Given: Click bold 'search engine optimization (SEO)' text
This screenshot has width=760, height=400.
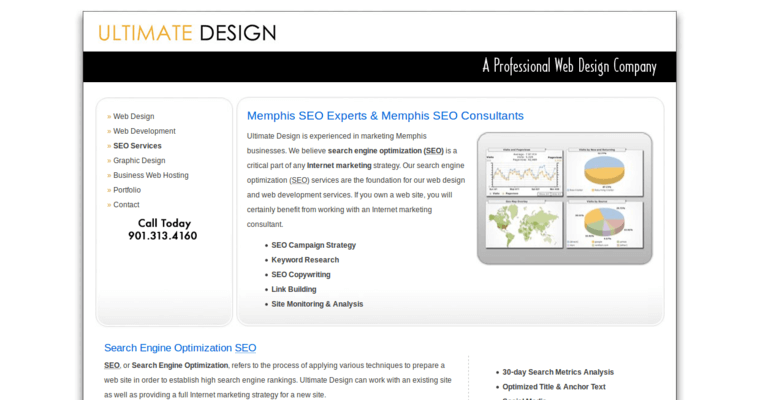Looking at the screenshot, I should click(x=386, y=151).
